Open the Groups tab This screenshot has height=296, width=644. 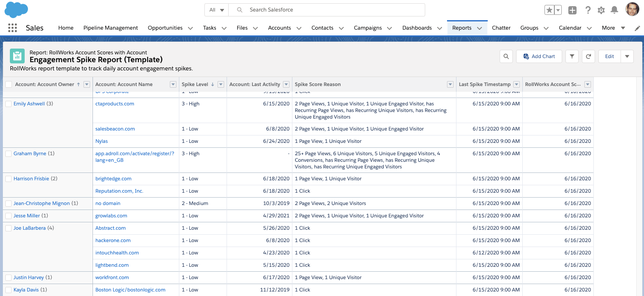click(x=529, y=28)
